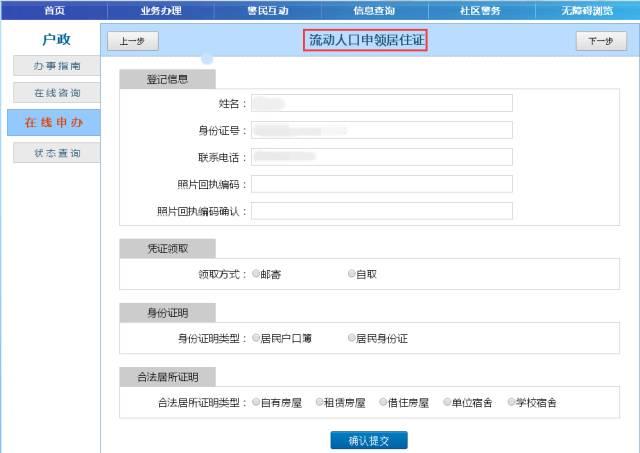Image resolution: width=640 pixels, height=453 pixels.
Task: Focus the 照片回执编码 input field
Action: pos(382,184)
